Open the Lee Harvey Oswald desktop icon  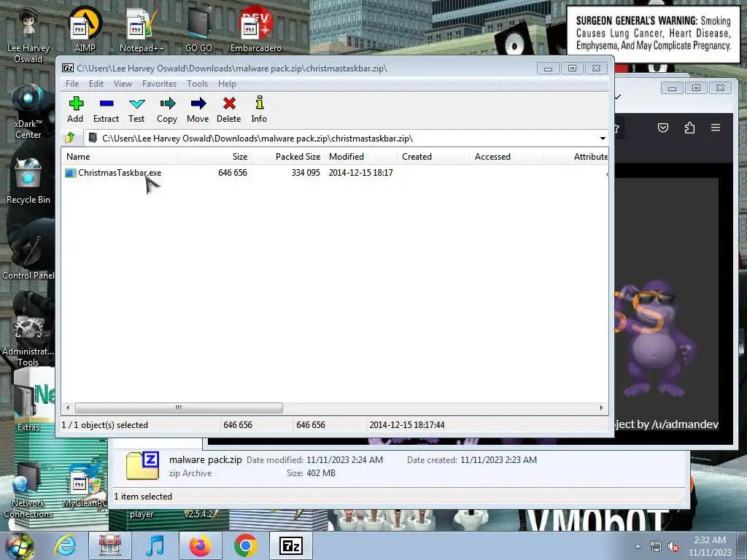click(x=28, y=34)
